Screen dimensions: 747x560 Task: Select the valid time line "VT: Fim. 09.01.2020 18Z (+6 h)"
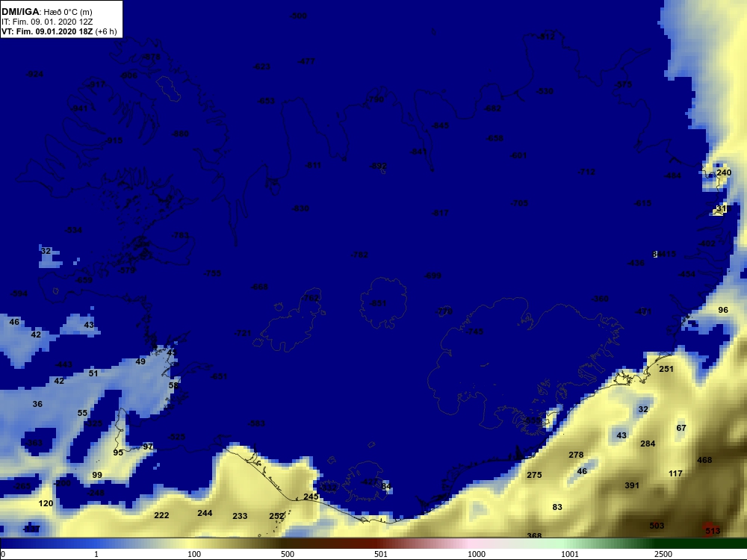(58, 31)
